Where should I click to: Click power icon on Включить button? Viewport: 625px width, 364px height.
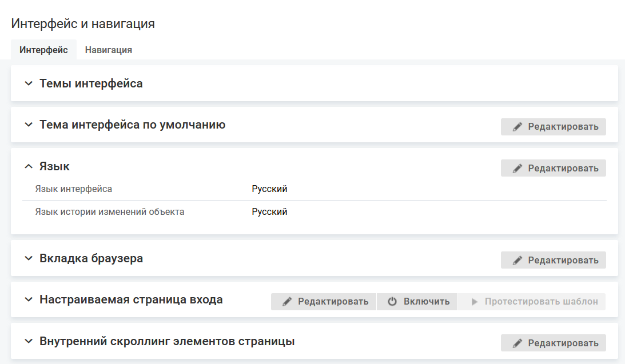point(392,302)
